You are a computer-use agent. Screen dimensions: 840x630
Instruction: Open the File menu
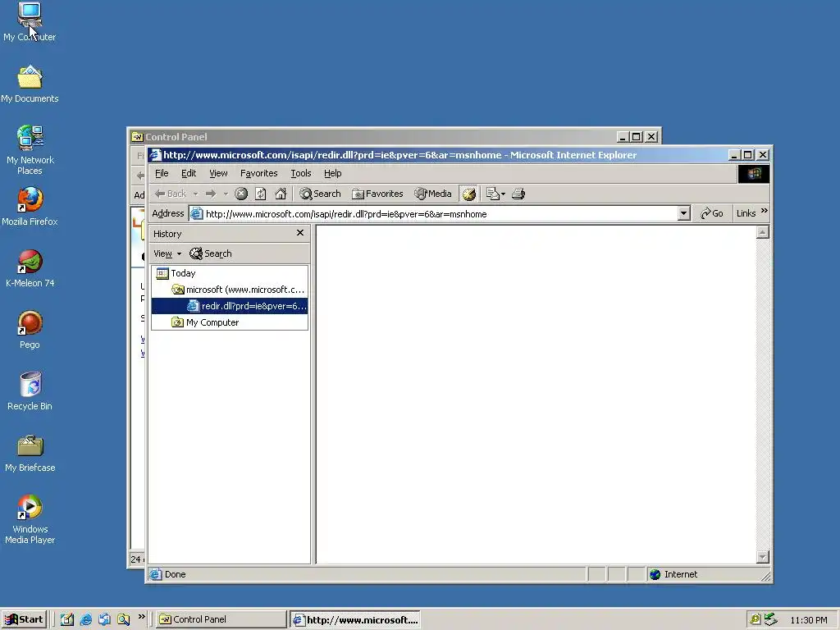pos(162,174)
